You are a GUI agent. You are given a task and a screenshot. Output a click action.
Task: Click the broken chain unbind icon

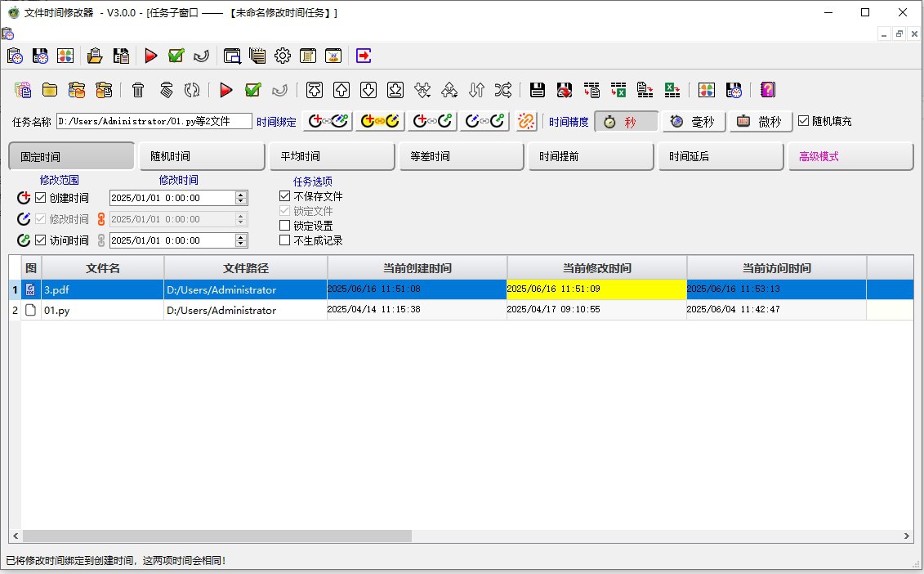[526, 120]
